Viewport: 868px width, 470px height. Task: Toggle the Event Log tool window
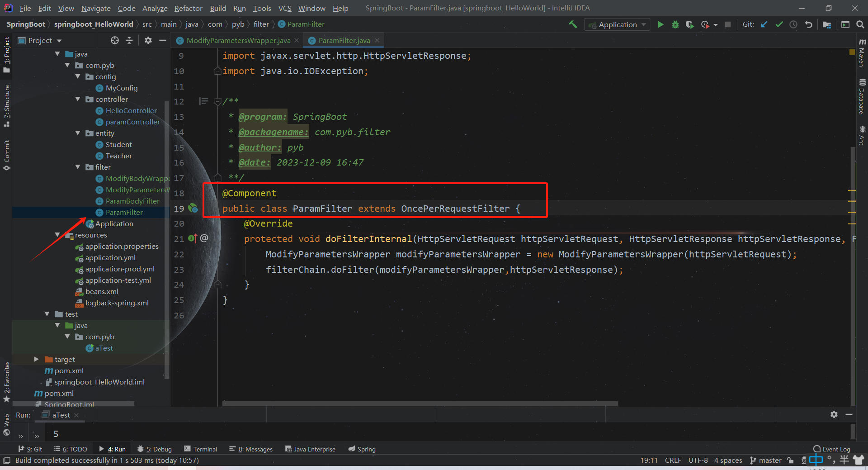832,449
